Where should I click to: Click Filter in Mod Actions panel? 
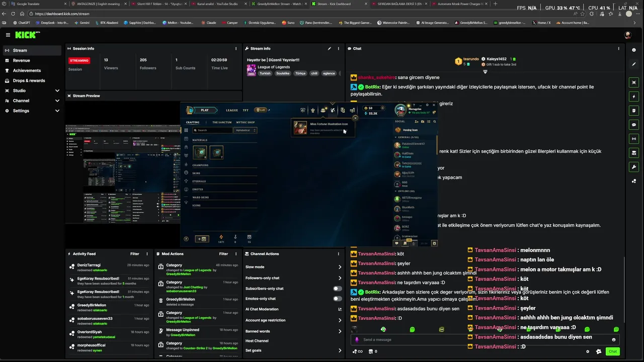tap(223, 254)
